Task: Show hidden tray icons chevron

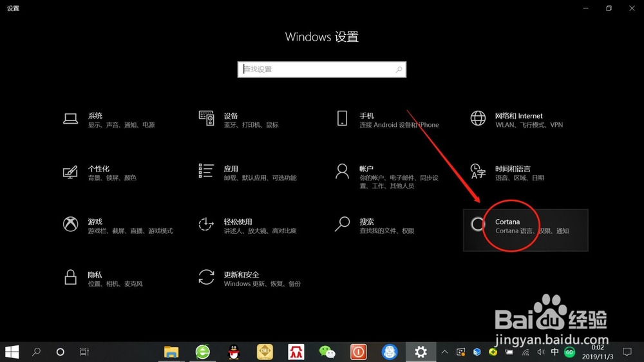Action: (444, 352)
